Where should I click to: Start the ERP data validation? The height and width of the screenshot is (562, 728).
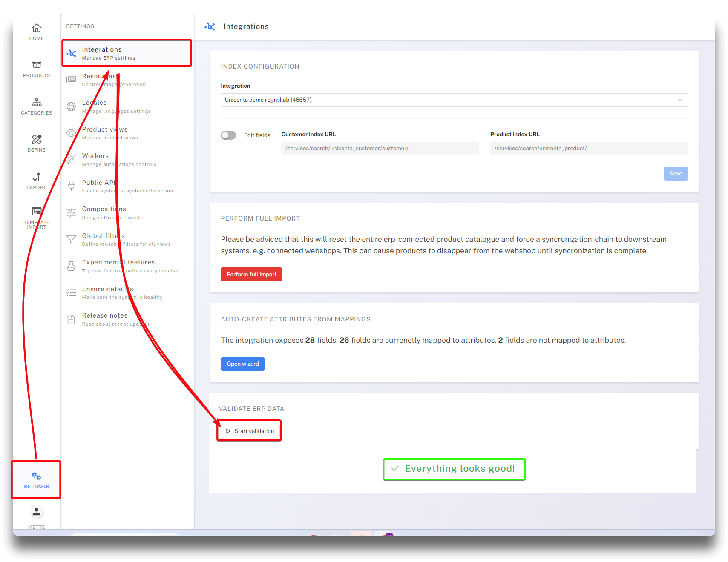(x=250, y=431)
